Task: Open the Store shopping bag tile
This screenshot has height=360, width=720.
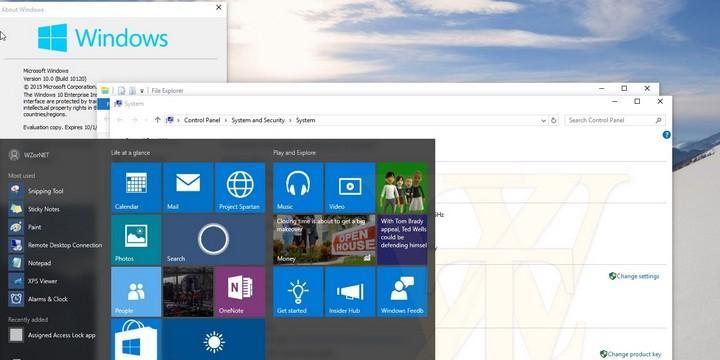Action: click(136, 339)
